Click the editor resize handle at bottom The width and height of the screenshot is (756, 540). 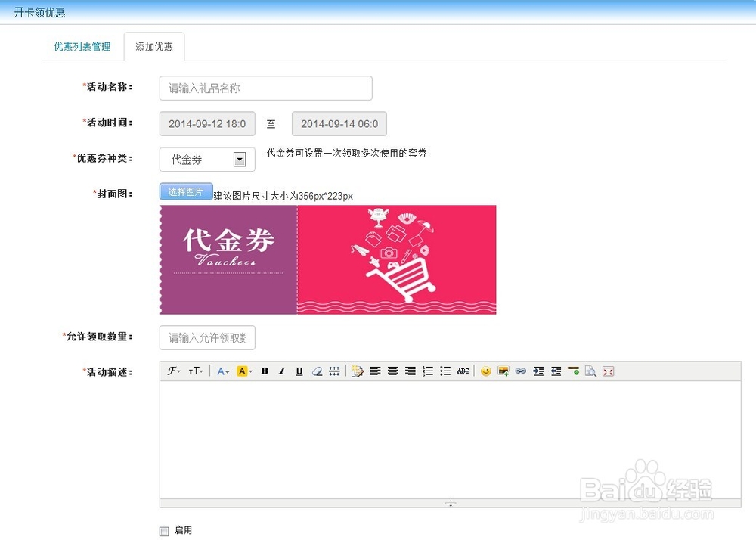click(451, 504)
